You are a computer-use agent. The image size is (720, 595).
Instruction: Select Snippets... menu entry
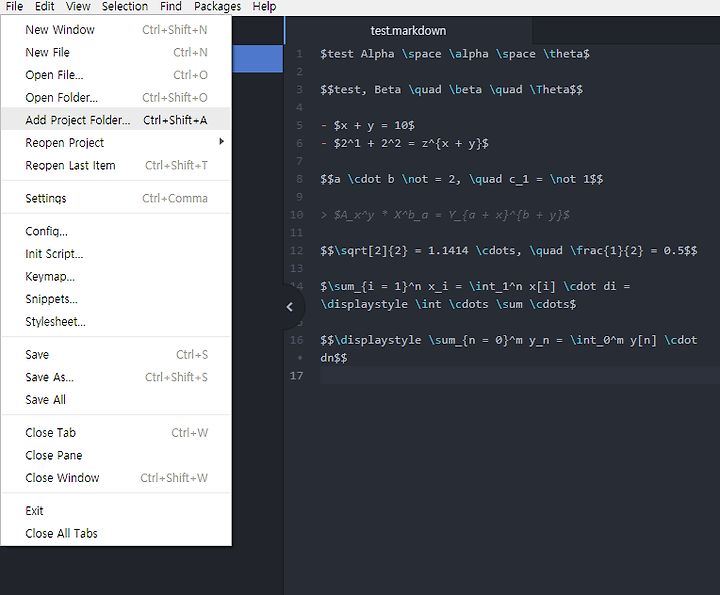[x=116, y=299]
